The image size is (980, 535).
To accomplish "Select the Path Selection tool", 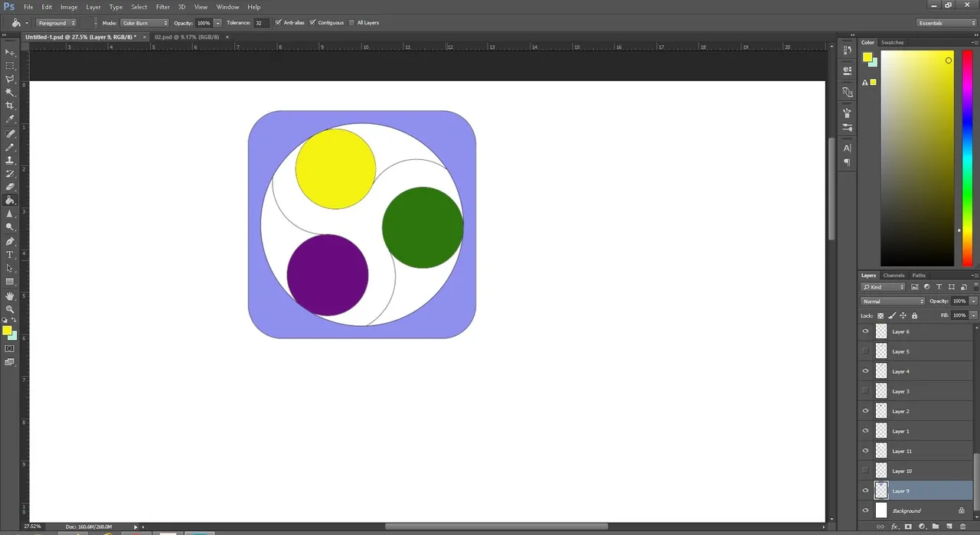I will (10, 269).
